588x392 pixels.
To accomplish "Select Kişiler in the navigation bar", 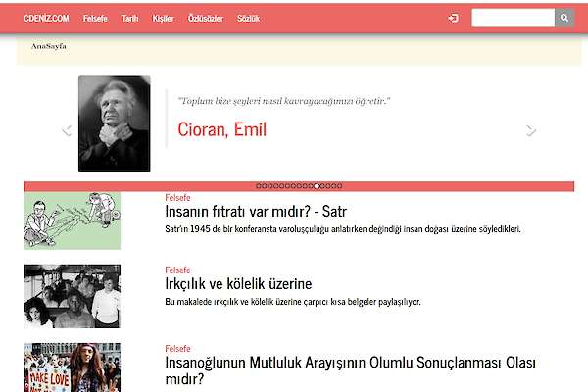I will click(163, 18).
